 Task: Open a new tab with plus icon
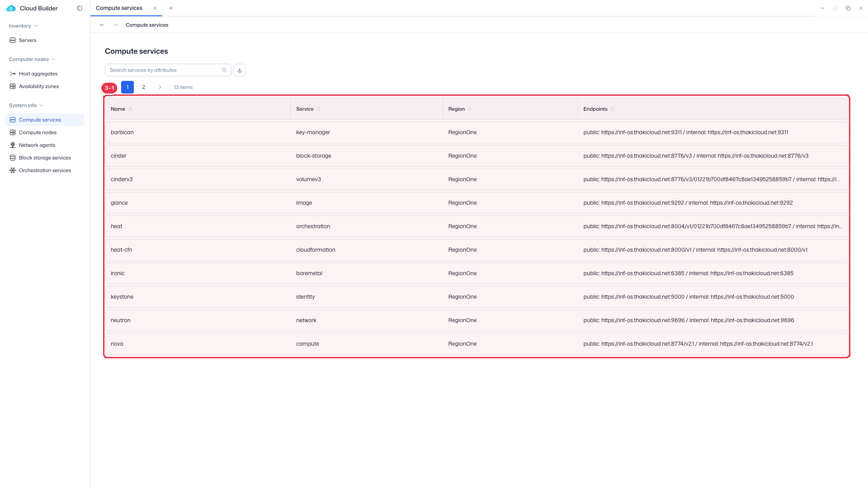171,8
